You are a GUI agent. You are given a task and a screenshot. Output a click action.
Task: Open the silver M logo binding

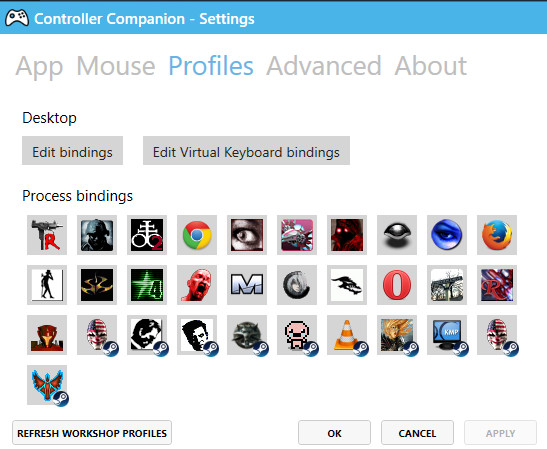(247, 285)
